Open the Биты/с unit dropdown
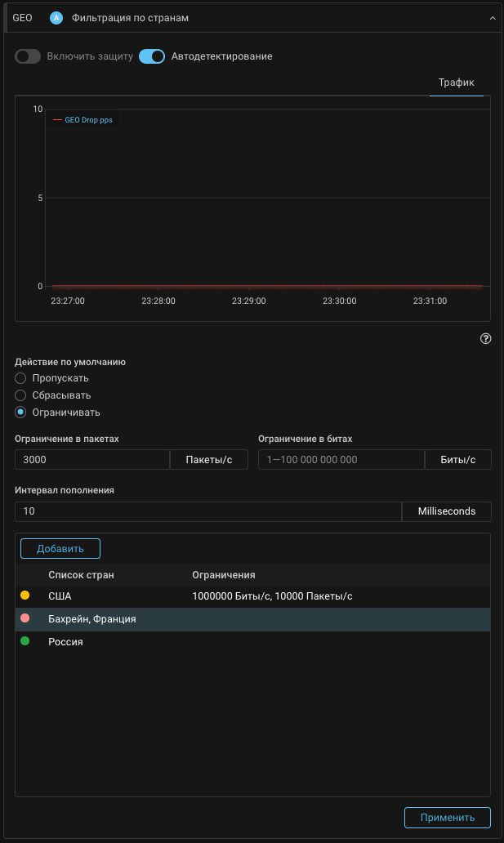Viewport: 504px width, 843px height. [457, 460]
